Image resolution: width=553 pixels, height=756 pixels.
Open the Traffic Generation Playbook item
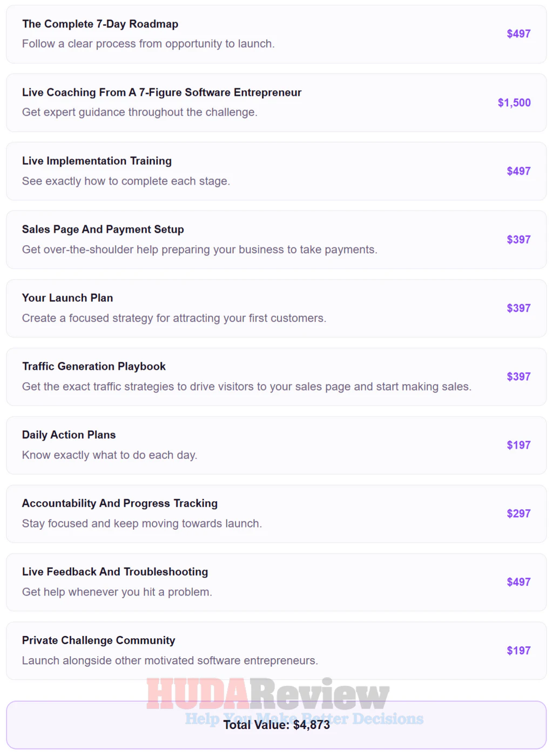point(276,377)
